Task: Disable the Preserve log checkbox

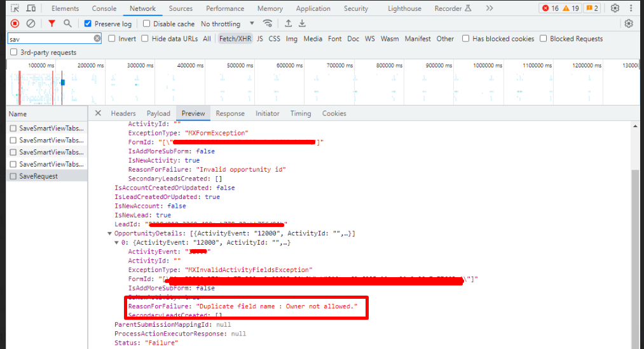Action: point(88,24)
